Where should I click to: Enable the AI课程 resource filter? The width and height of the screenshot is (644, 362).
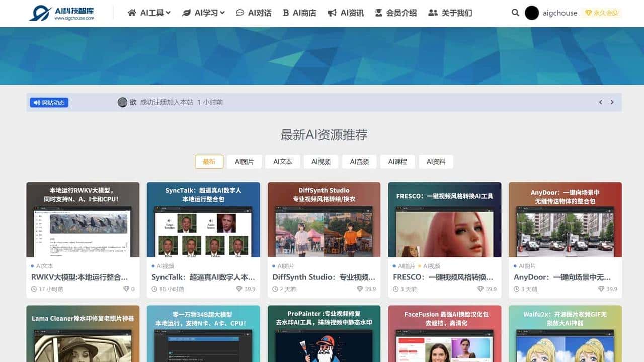tap(397, 162)
